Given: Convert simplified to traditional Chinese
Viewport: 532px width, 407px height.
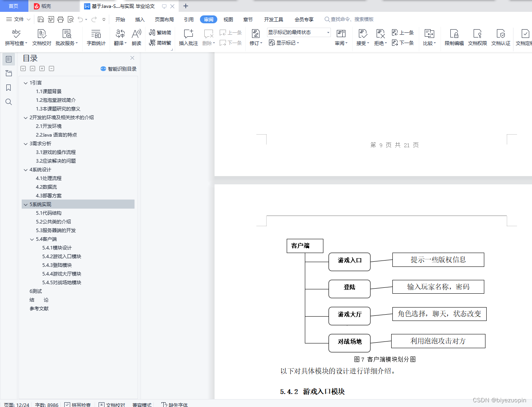Looking at the screenshot, I should click(160, 43).
